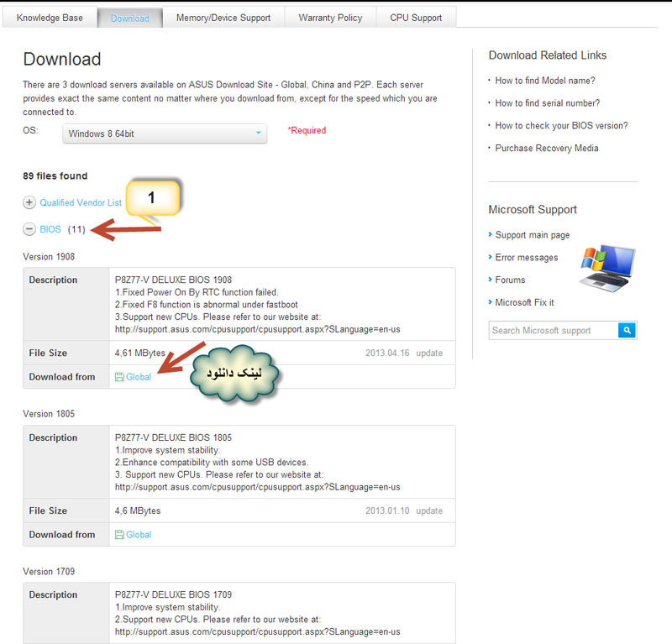Download BIOS 1805 from Global link
Screen dimensions: 672x644
tap(139, 534)
